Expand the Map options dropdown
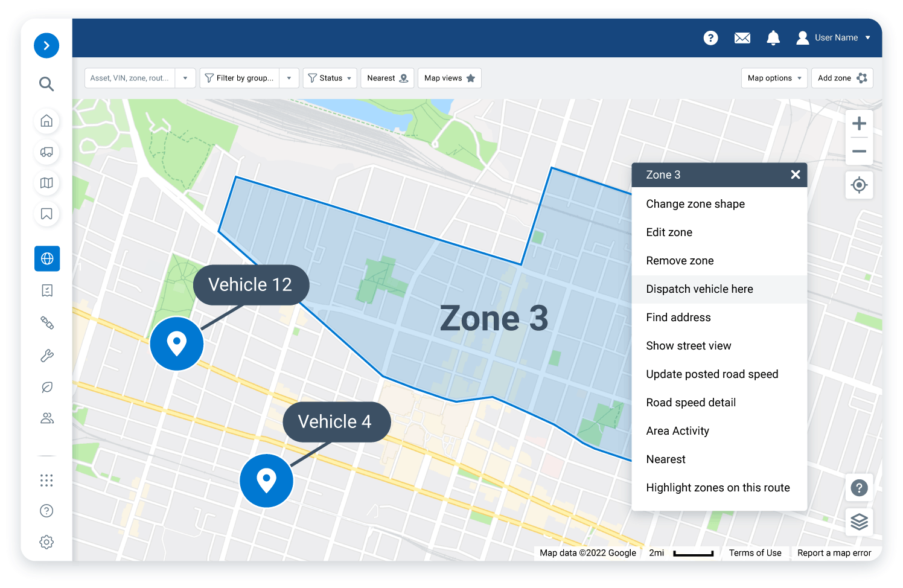Screen dimensions: 903x588 (774, 78)
